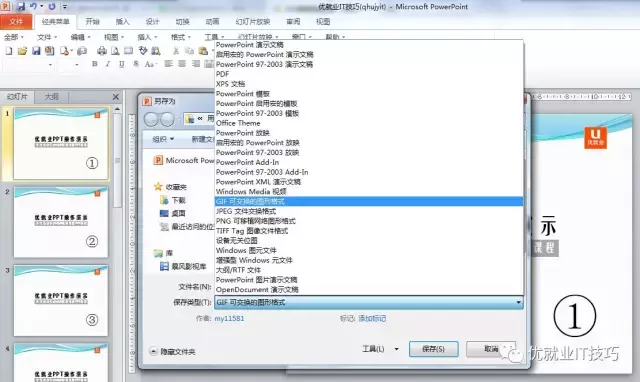Open the 编辑 classic menu dropdown

[80, 37]
